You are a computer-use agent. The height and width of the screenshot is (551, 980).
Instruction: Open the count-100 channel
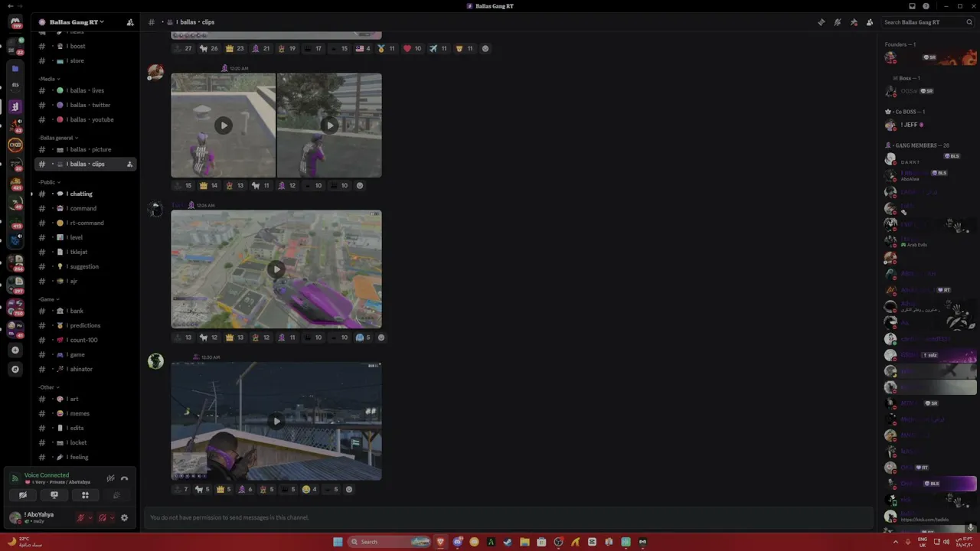point(86,340)
